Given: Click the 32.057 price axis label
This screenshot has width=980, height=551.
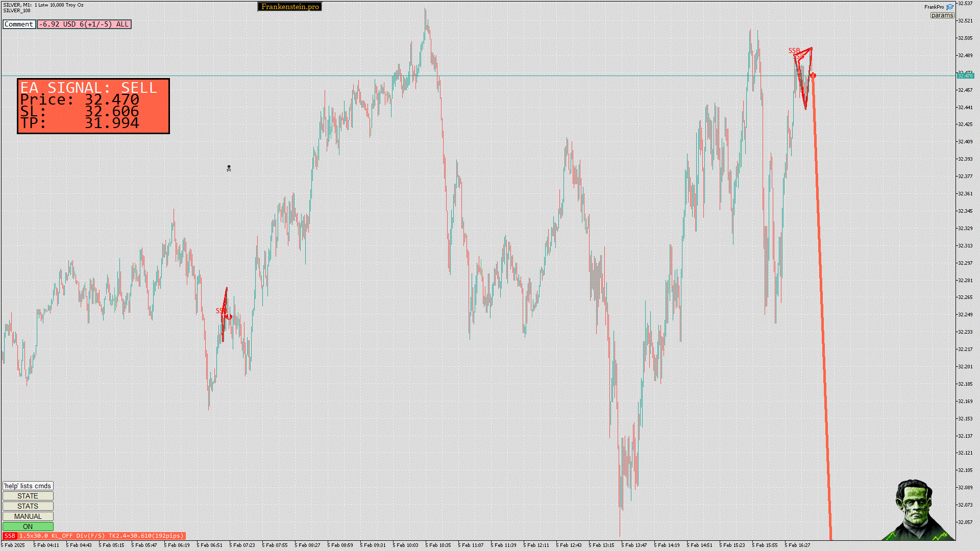Looking at the screenshot, I should 965,522.
